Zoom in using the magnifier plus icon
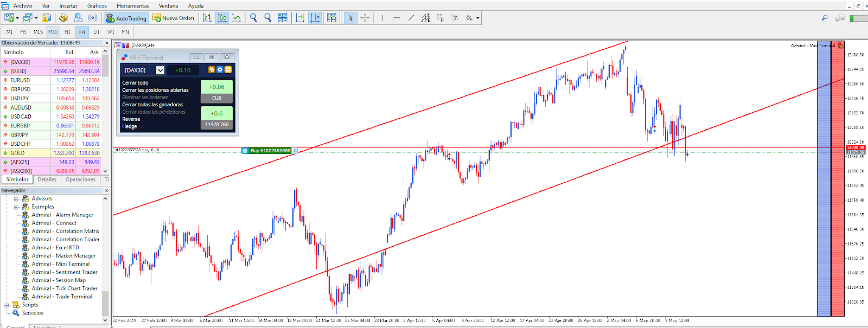Screen dimensions: 868x328 [253, 18]
